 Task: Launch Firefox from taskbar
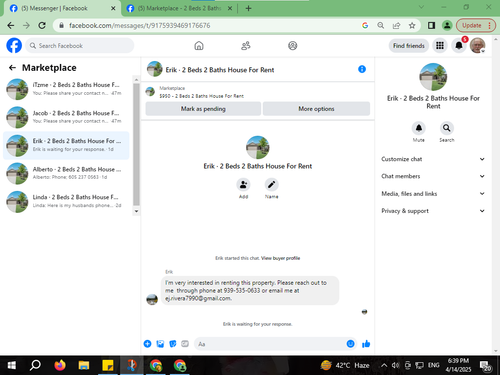click(60, 365)
